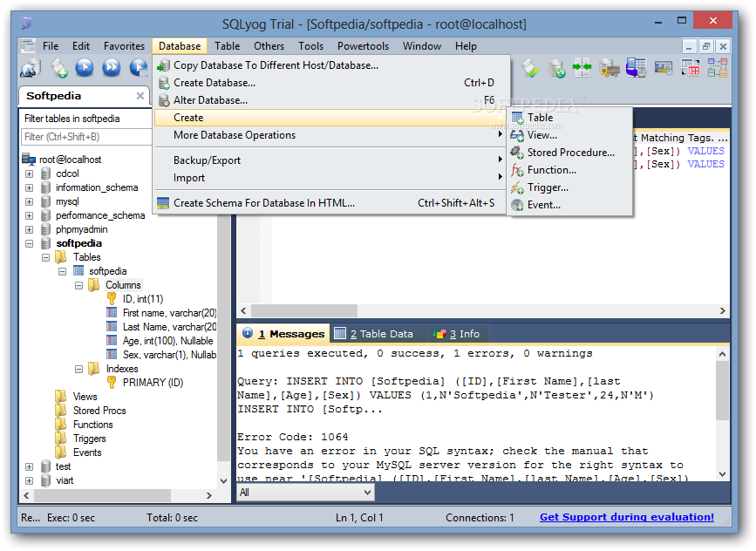The height and width of the screenshot is (551, 756).
Task: Click the object browser scroll-down arrow
Action: tap(224, 481)
